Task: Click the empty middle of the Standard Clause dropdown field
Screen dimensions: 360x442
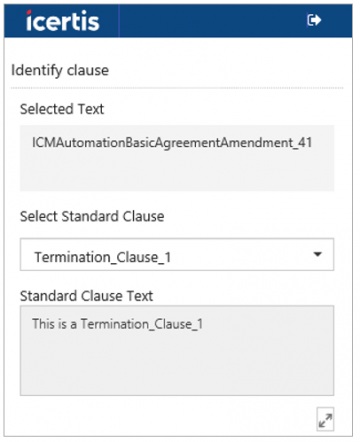Action: click(x=242, y=255)
